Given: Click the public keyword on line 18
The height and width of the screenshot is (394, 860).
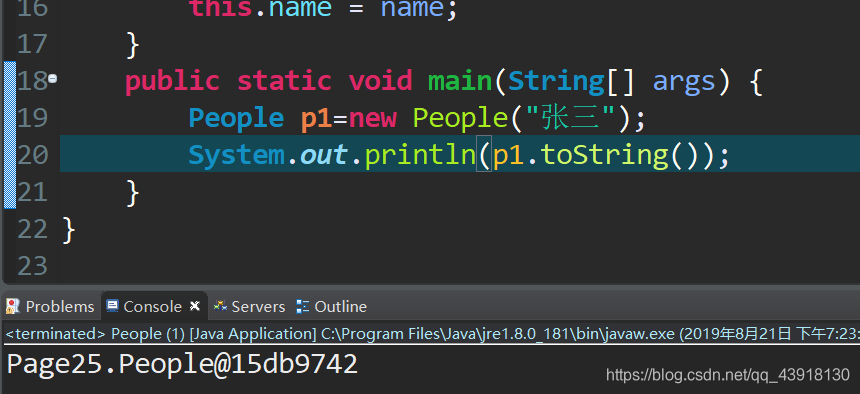Looking at the screenshot, I should click(x=172, y=82).
